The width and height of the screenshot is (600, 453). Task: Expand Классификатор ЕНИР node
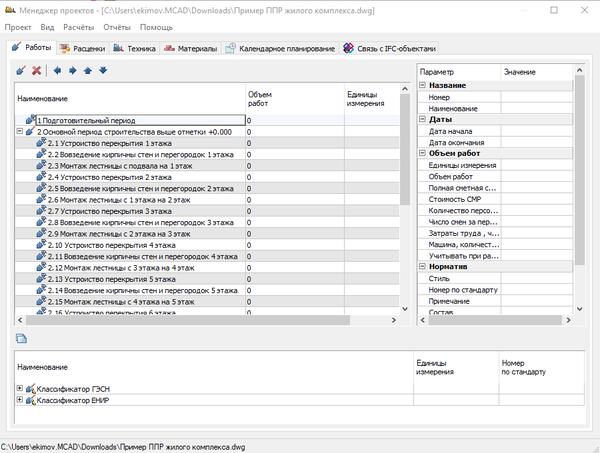(x=20, y=400)
